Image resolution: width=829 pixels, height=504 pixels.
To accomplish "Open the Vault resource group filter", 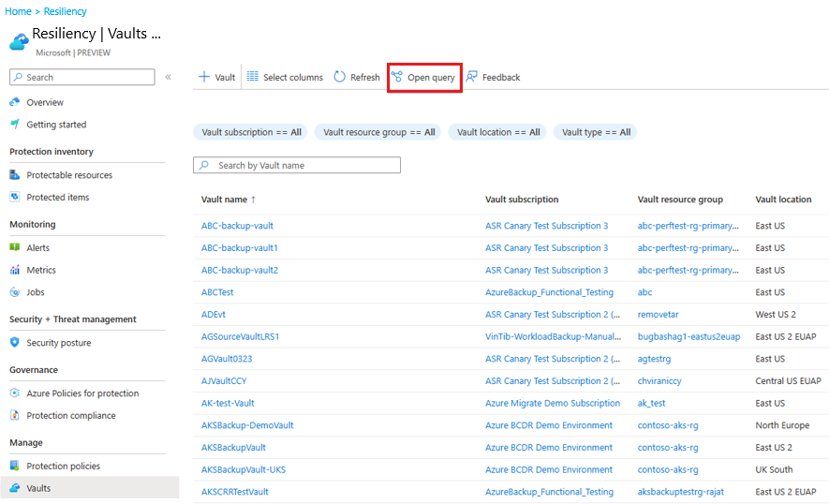I will pos(378,132).
